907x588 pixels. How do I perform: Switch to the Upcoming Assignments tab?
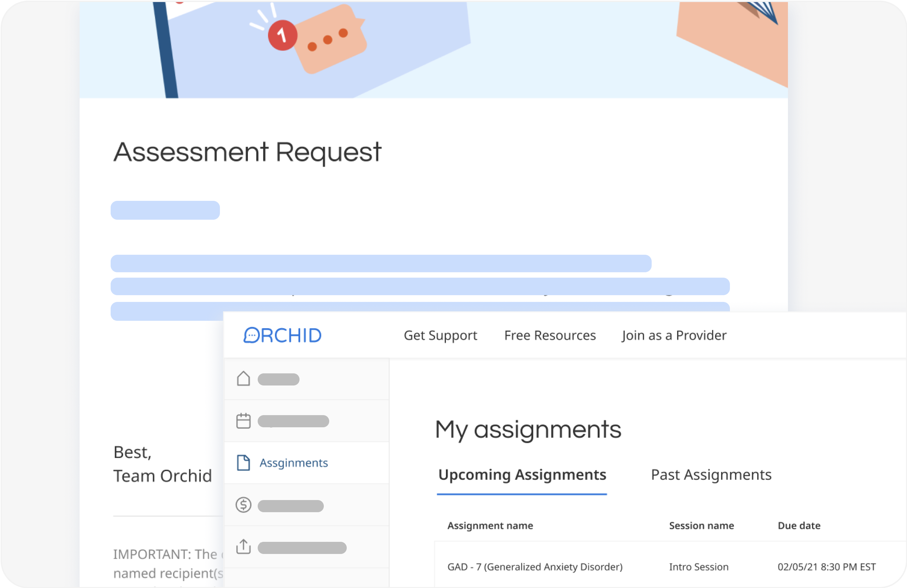(522, 475)
